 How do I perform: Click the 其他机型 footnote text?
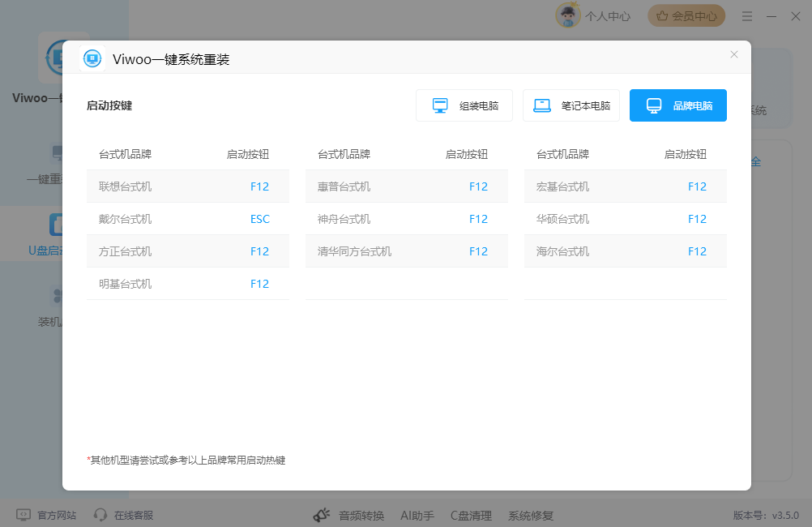coord(186,461)
